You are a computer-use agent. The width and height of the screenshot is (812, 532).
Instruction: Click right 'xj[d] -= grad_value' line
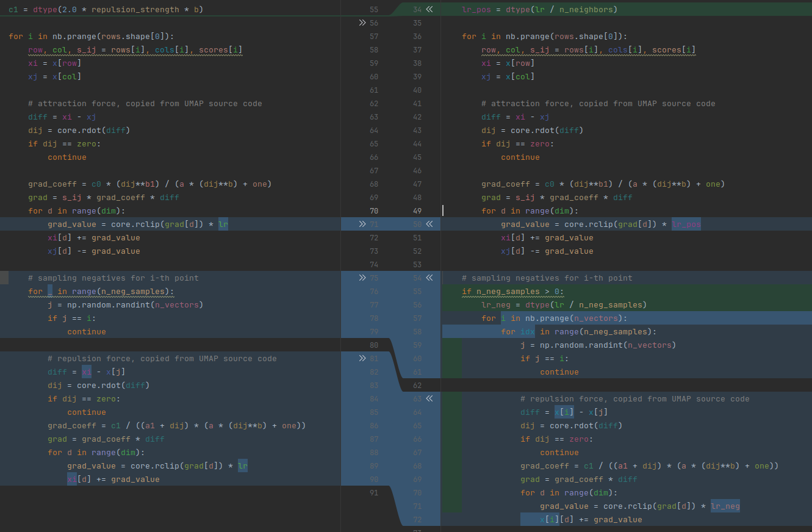coord(547,251)
